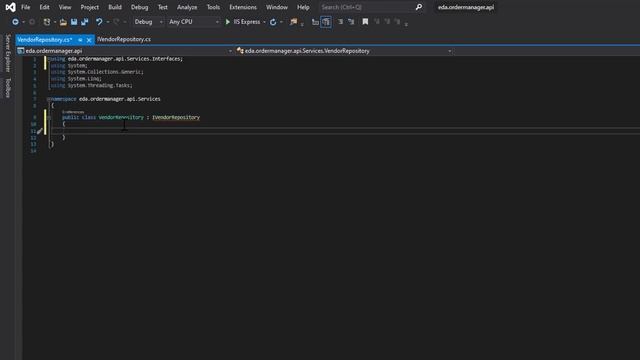Switch to the VendorRepository.cs tab
Screen dimensions: 640x360
point(45,40)
